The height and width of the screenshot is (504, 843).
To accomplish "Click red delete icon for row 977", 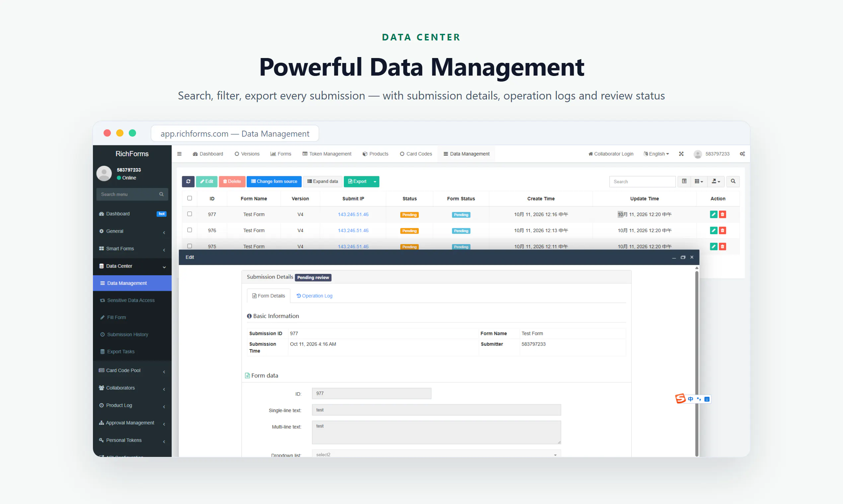I will point(723,214).
